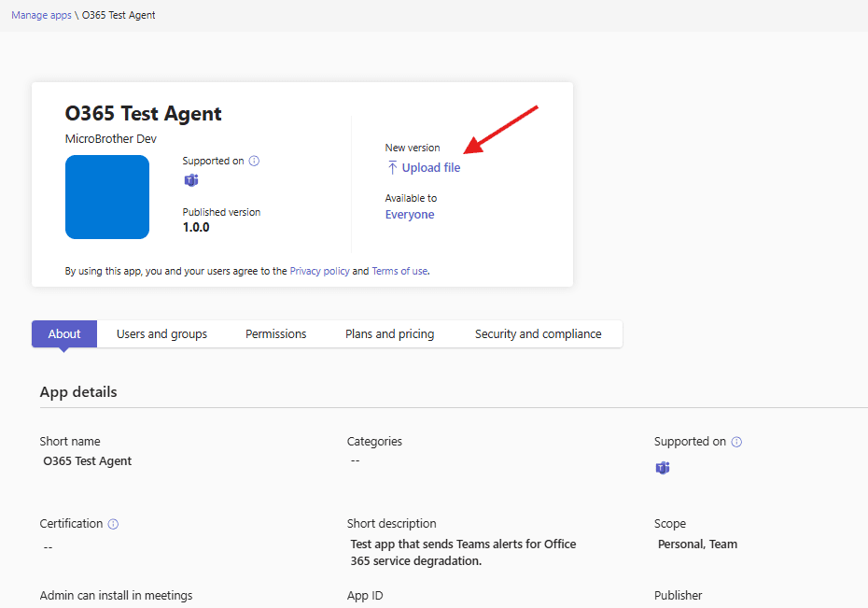Click the blue O365 Test Agent app logo
The image size is (868, 608).
point(107,197)
